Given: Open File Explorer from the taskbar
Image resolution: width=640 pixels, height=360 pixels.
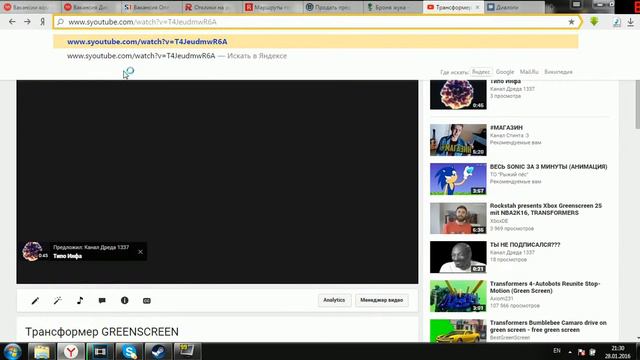Looking at the screenshot, I should tap(42, 351).
